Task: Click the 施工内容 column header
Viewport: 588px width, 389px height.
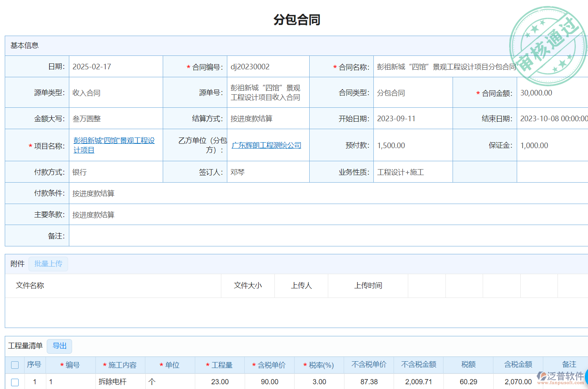Action: pos(122,365)
